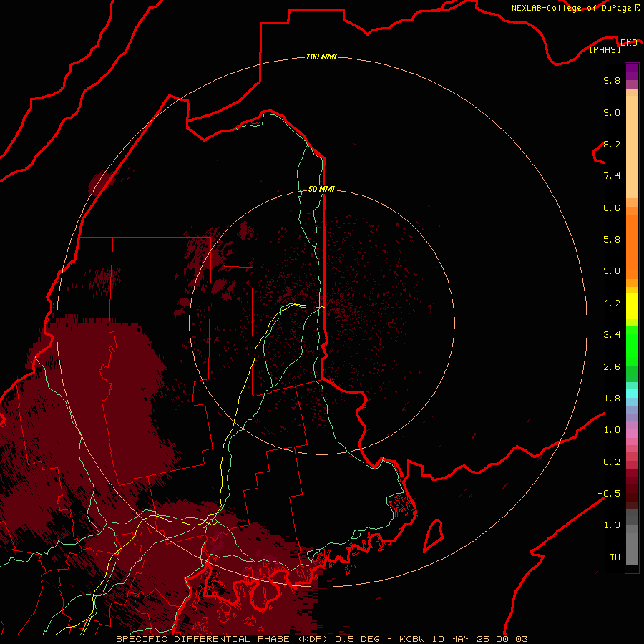The height and width of the screenshot is (644, 644).
Task: Pick the cyan band on the color bar
Action: coord(632,394)
